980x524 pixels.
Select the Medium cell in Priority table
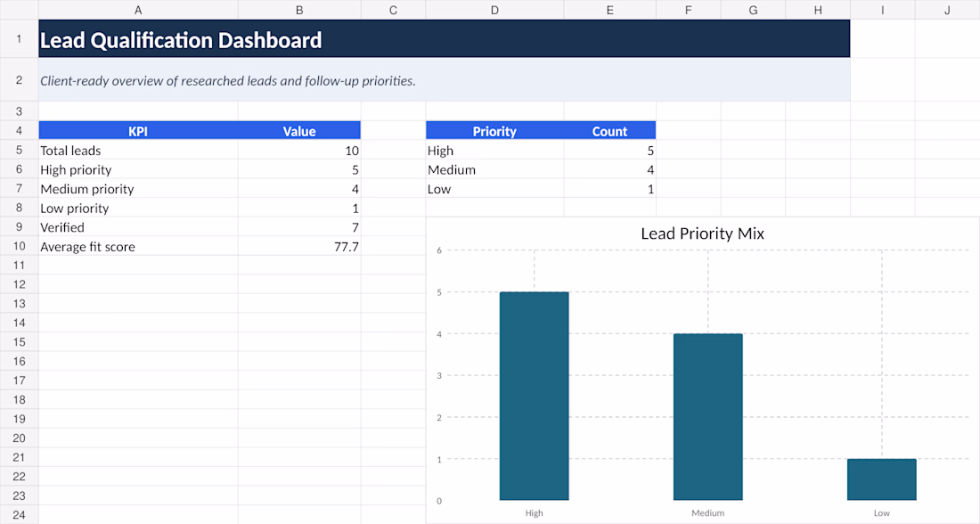(494, 169)
